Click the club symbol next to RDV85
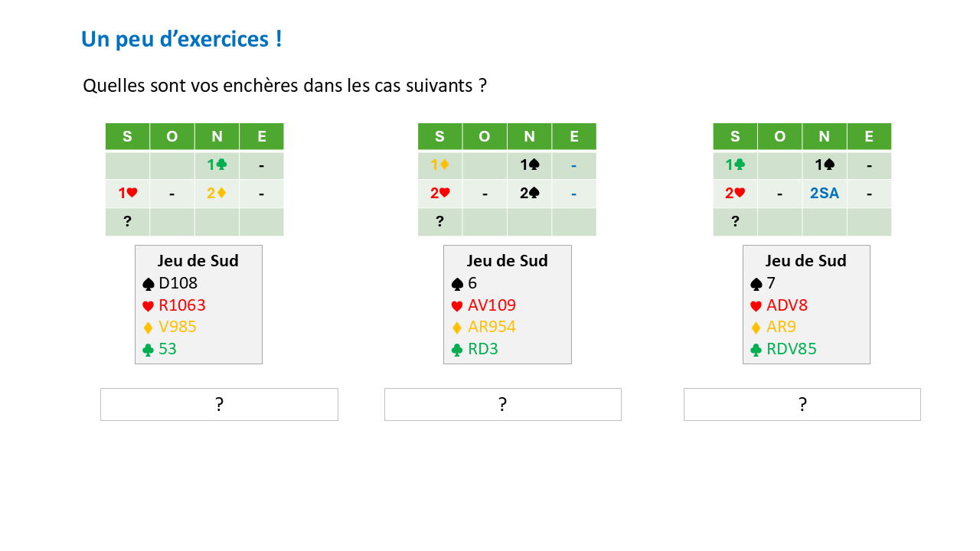 (756, 350)
